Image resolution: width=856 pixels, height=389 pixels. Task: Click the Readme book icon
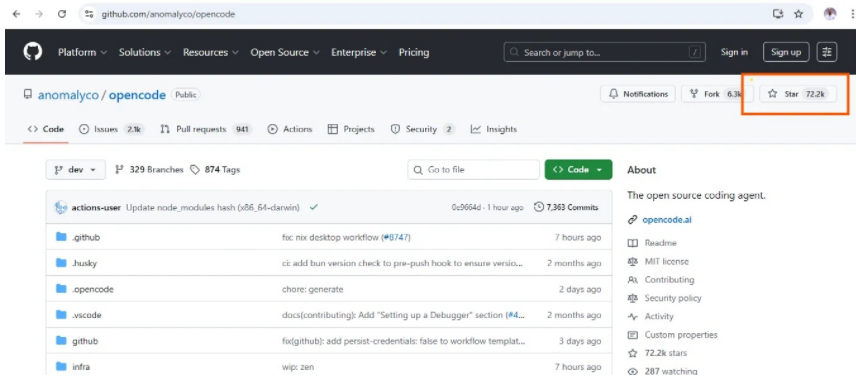(x=633, y=243)
